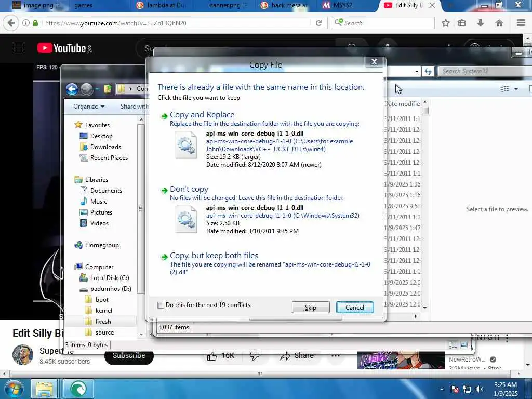Click the Firefox back button

click(10, 23)
